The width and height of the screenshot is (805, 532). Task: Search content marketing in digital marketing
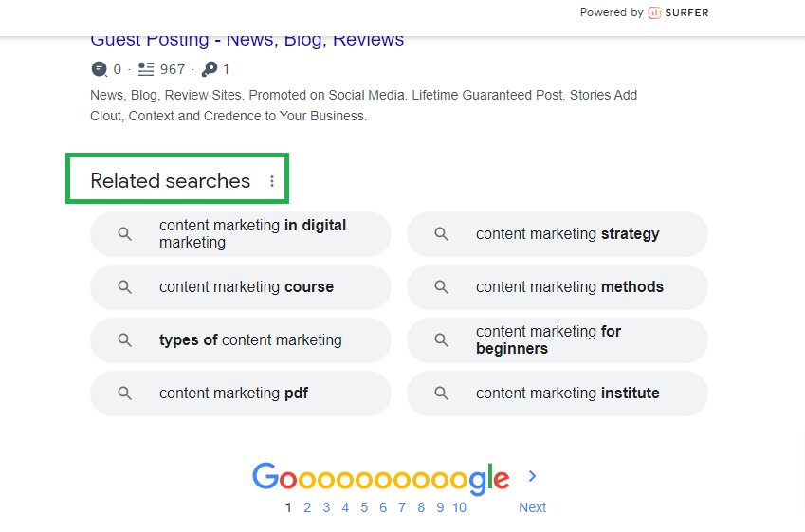click(x=252, y=234)
